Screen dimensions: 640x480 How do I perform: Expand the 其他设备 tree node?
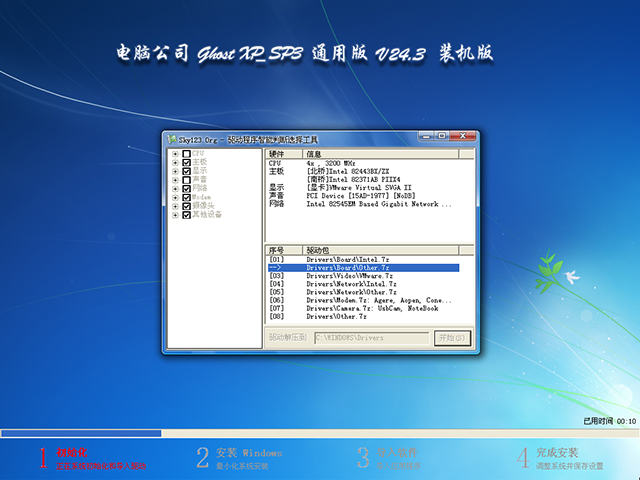tap(175, 214)
